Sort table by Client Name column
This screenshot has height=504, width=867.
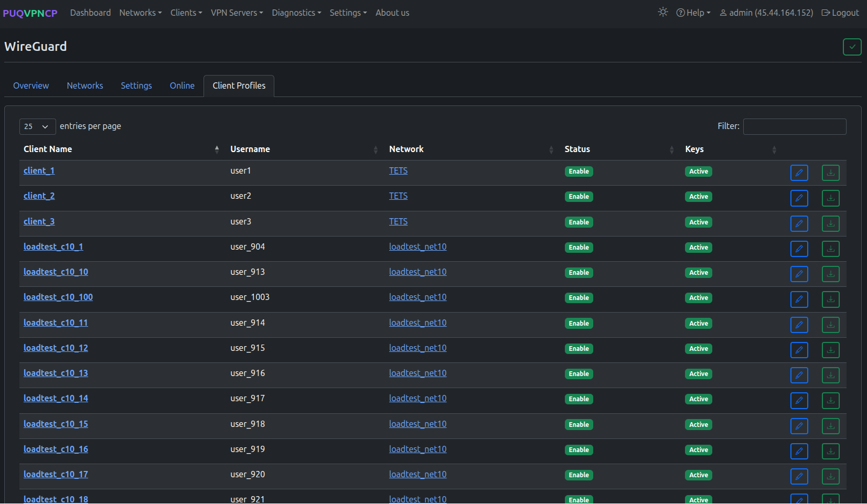(122, 149)
